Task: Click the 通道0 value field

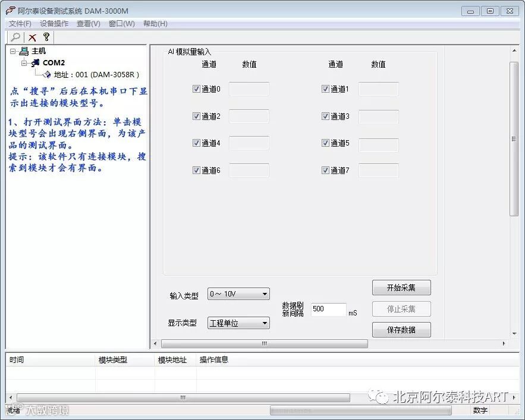Action: click(249, 89)
